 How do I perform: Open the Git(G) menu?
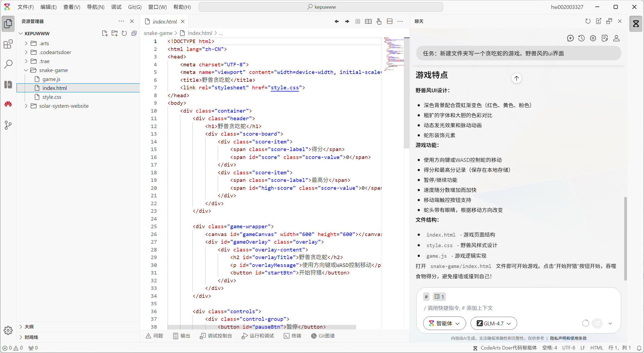pos(135,7)
